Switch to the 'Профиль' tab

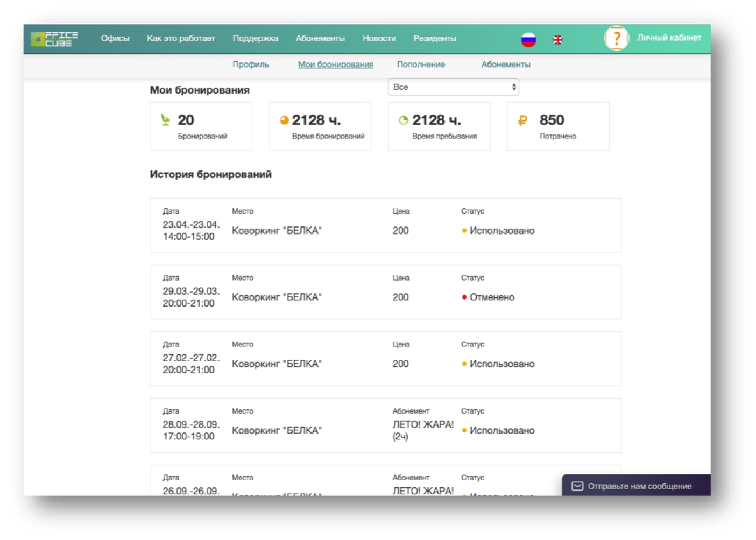click(x=250, y=65)
